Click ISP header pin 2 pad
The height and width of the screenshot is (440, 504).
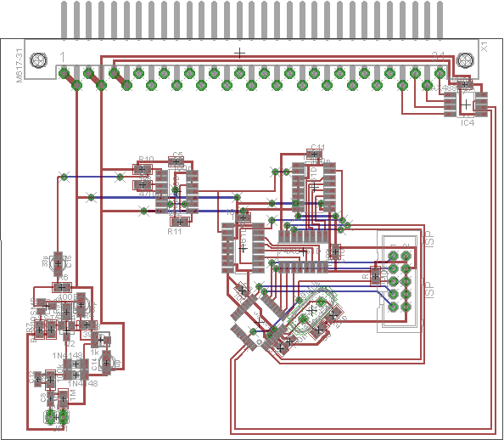point(406,256)
